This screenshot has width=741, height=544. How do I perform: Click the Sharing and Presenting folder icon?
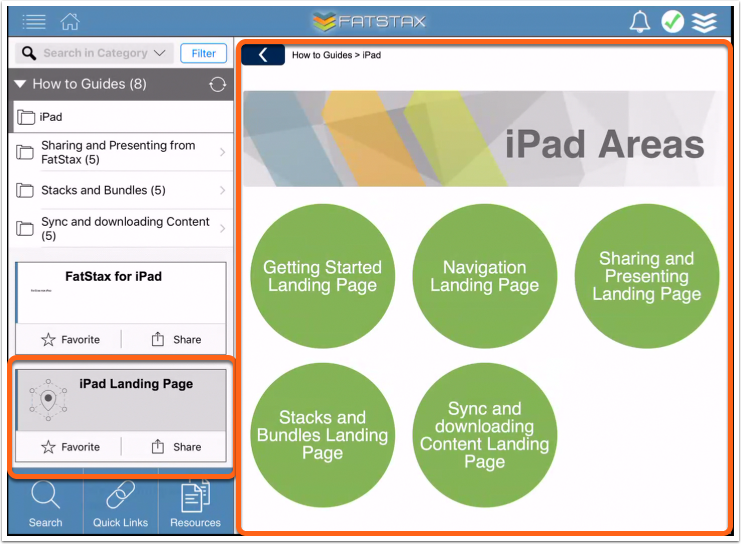click(25, 153)
